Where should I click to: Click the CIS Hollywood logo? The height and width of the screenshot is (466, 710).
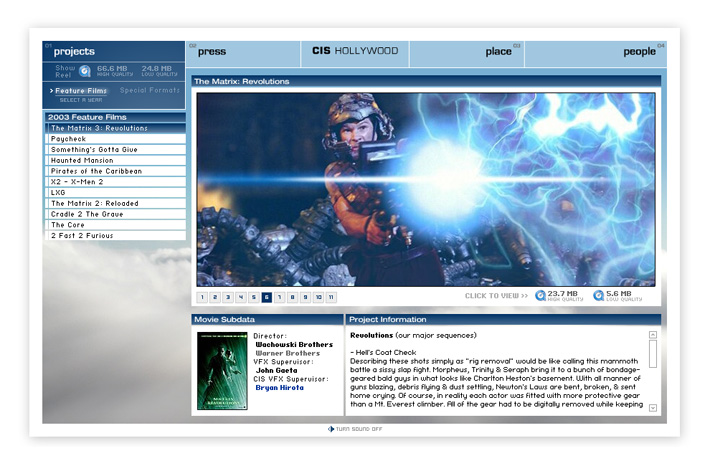tap(355, 51)
